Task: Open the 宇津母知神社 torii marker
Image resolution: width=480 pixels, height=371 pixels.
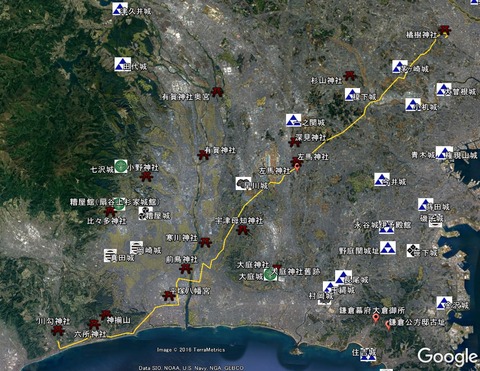Action: (x=243, y=229)
